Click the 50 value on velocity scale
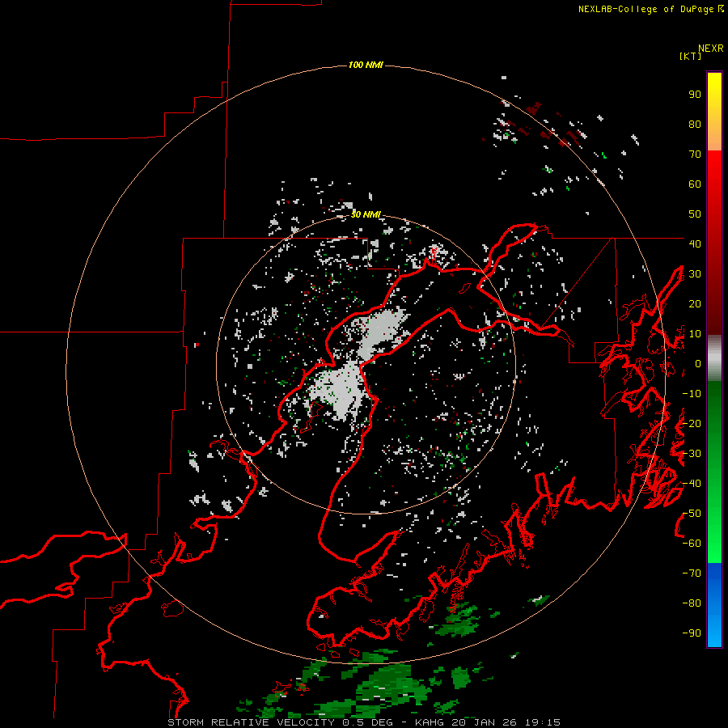This screenshot has height=728, width=728. [x=695, y=214]
